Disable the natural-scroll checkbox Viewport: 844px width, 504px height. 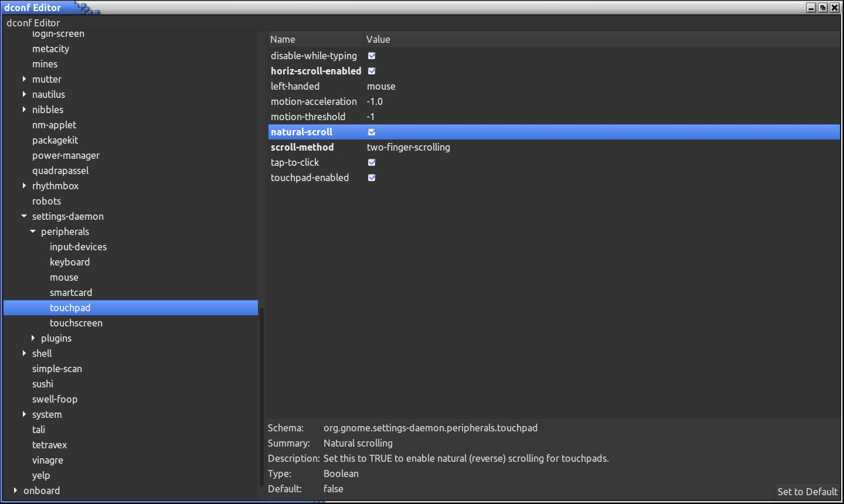(372, 132)
